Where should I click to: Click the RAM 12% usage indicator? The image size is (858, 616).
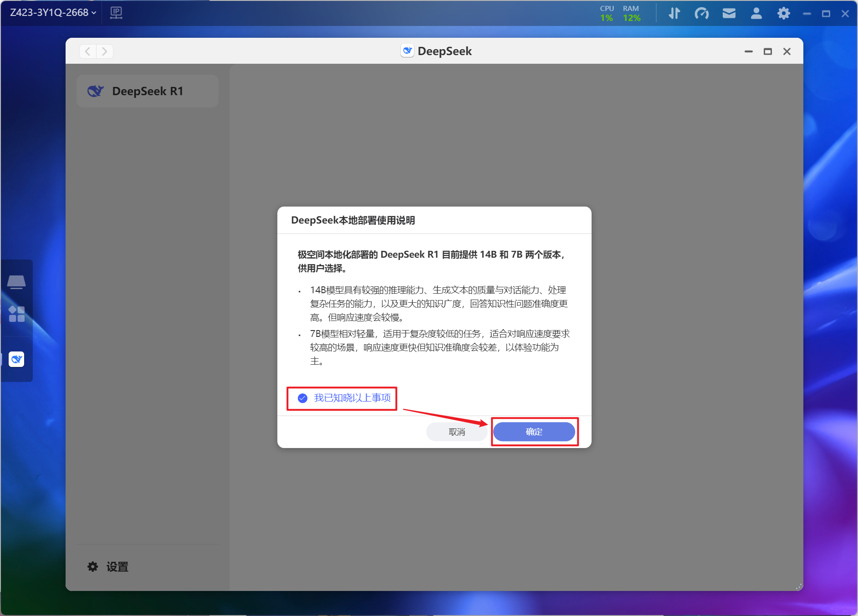click(632, 13)
